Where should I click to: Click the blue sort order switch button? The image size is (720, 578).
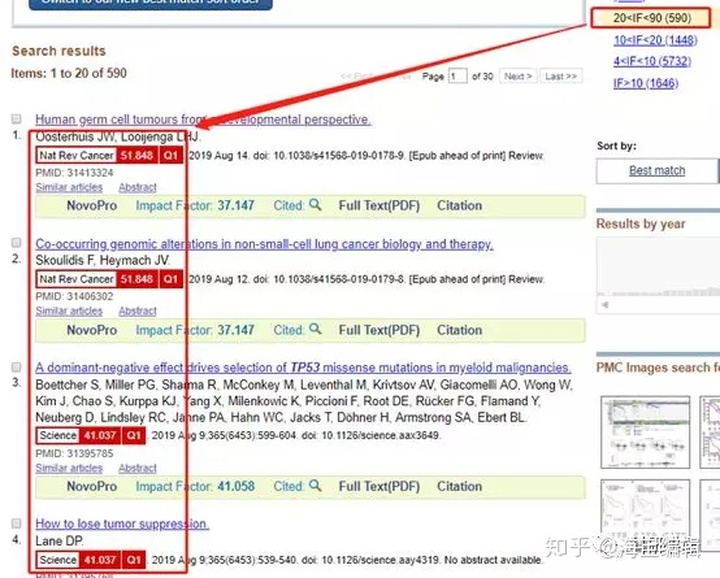click(151, 4)
